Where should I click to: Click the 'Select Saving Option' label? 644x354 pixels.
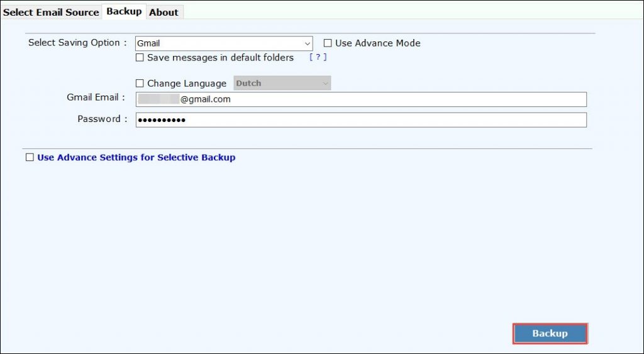point(74,43)
